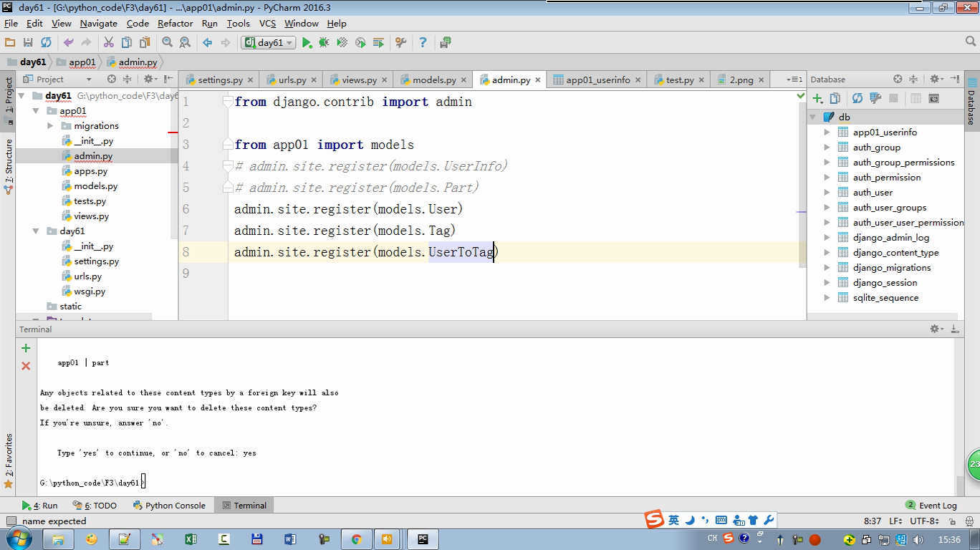The height and width of the screenshot is (550, 980).
Task: Click Scroll from Source in Project panel
Action: point(111,79)
